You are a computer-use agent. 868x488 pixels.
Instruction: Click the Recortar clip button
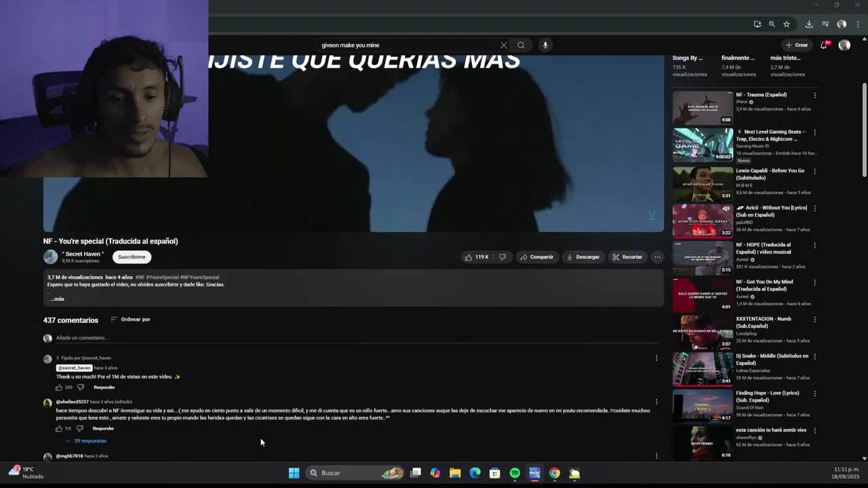pyautogui.click(x=627, y=257)
